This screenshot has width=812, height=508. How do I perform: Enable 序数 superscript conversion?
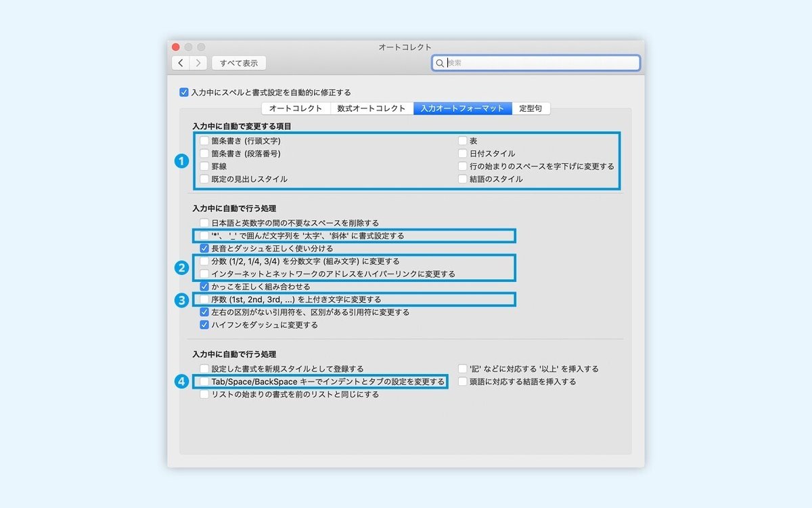pos(204,299)
